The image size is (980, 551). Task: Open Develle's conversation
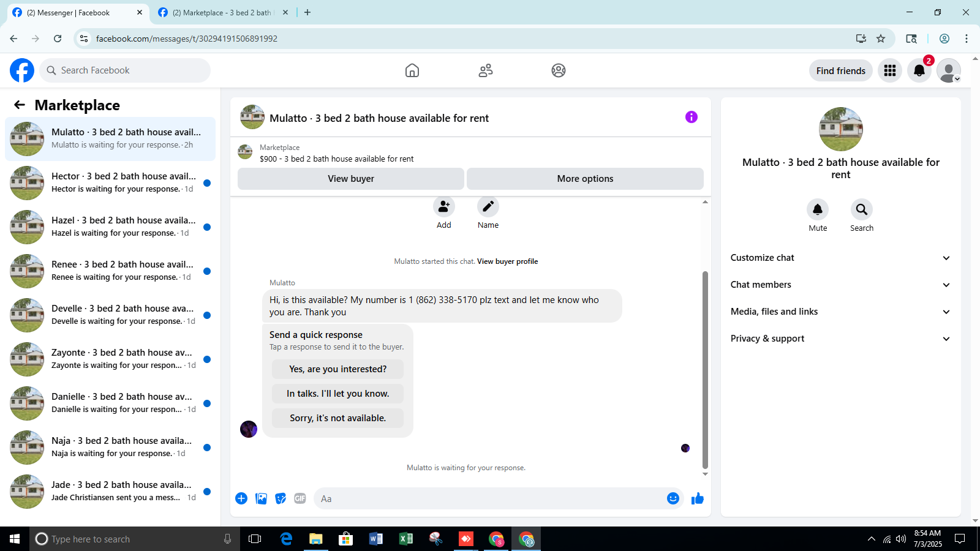tap(110, 315)
